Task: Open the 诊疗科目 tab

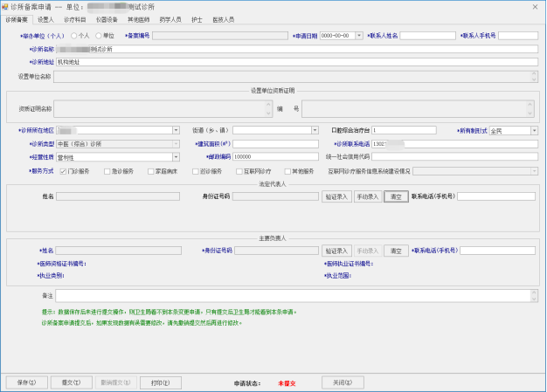Action: [74, 20]
